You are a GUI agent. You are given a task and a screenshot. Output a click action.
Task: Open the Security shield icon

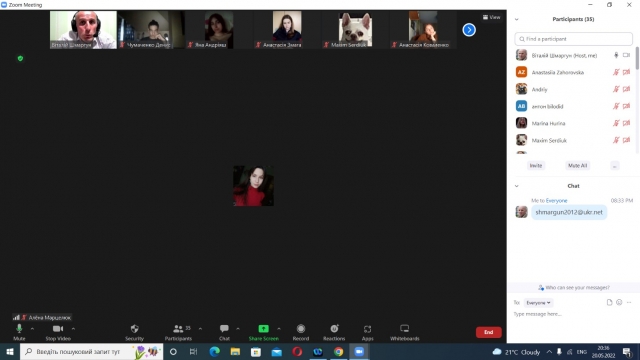click(134, 329)
